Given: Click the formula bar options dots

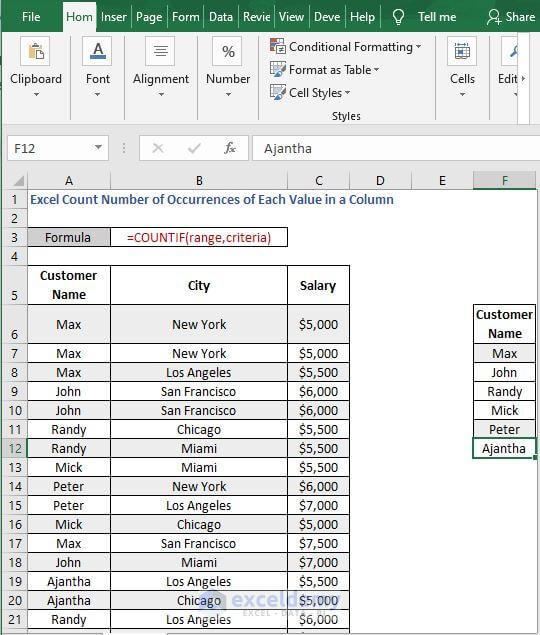Looking at the screenshot, I should coord(124,148).
